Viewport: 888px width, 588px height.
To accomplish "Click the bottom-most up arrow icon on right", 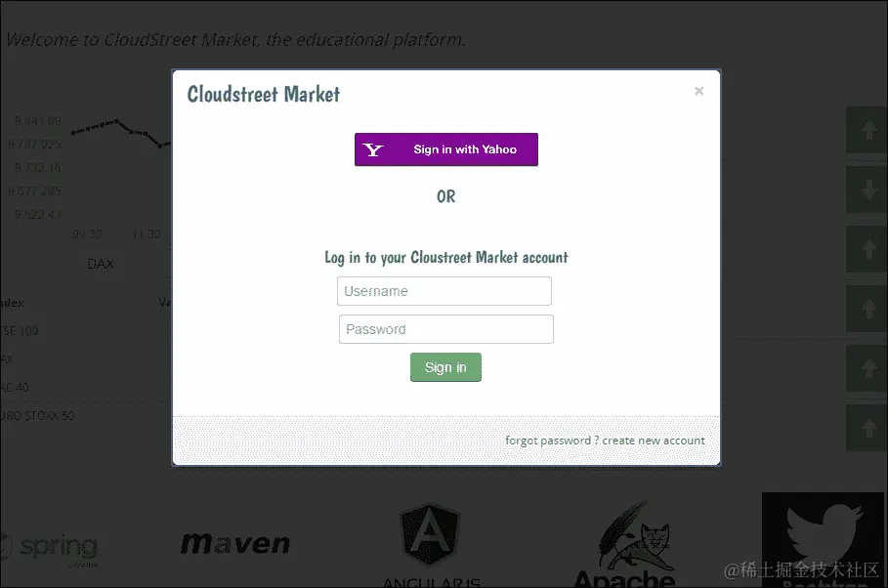I will coord(867,428).
